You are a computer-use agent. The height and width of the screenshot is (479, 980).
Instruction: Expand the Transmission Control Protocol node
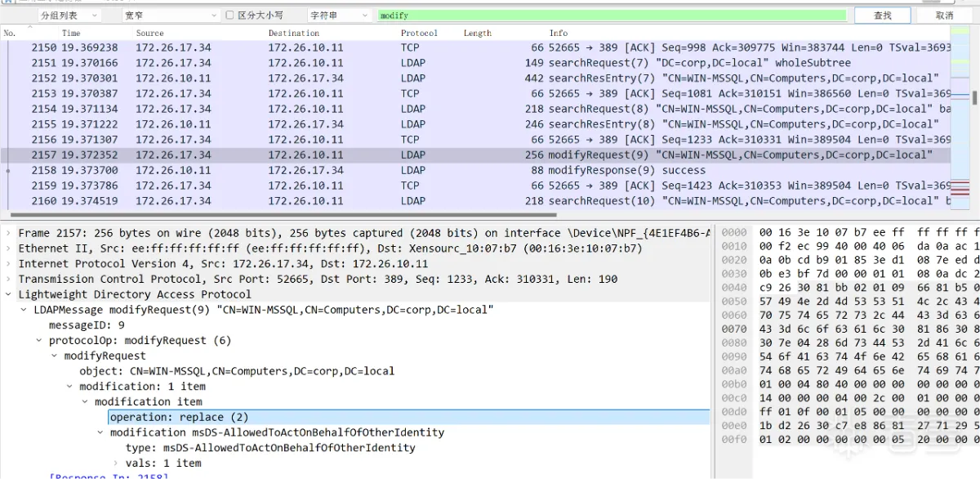tap(9, 279)
